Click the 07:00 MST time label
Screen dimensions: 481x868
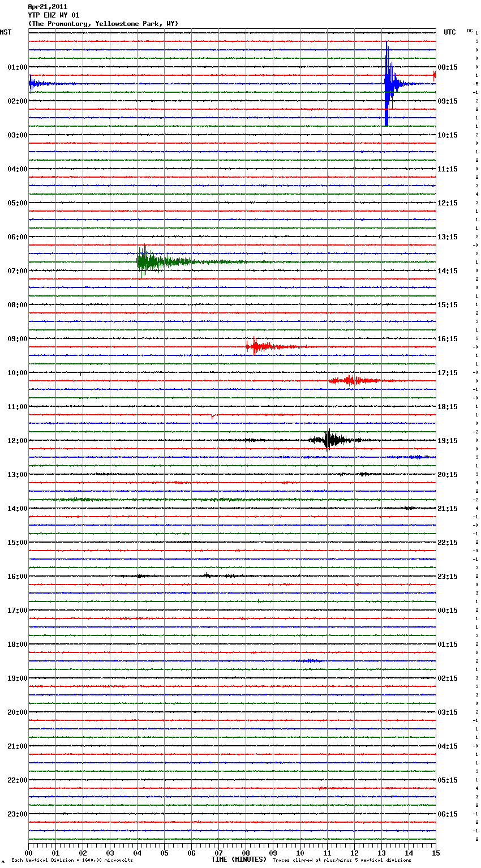[17, 271]
